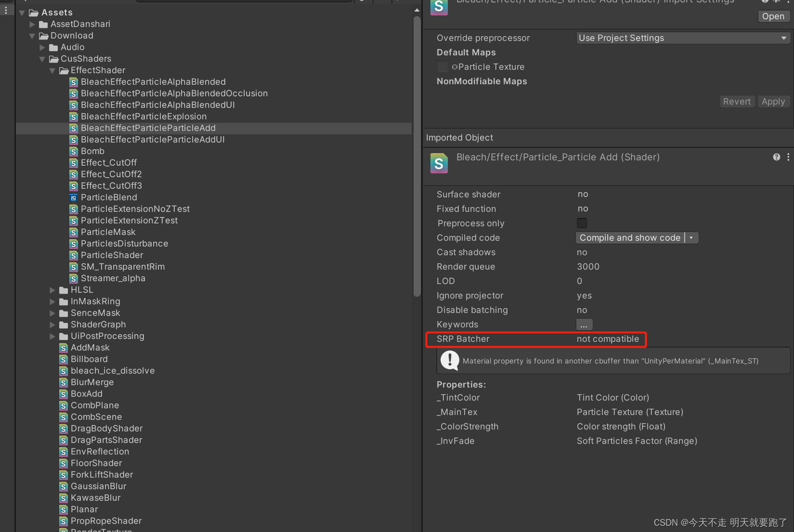Image resolution: width=794 pixels, height=532 pixels.
Task: Click the shader icon beside Bomb
Action: [x=73, y=151]
